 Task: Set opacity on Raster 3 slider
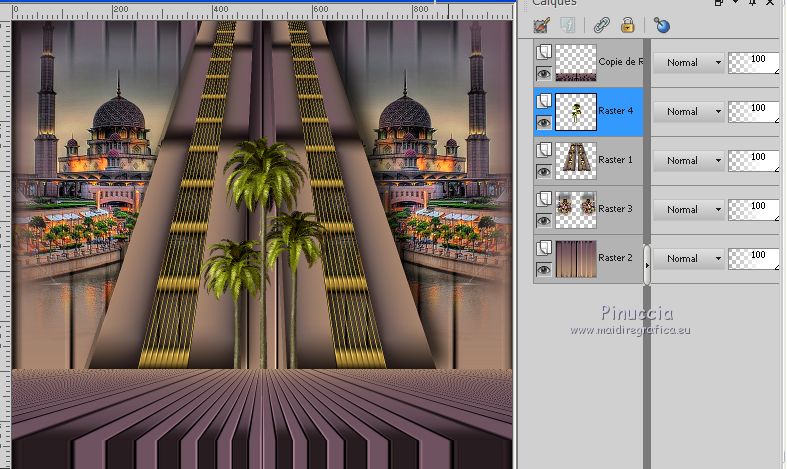753,209
